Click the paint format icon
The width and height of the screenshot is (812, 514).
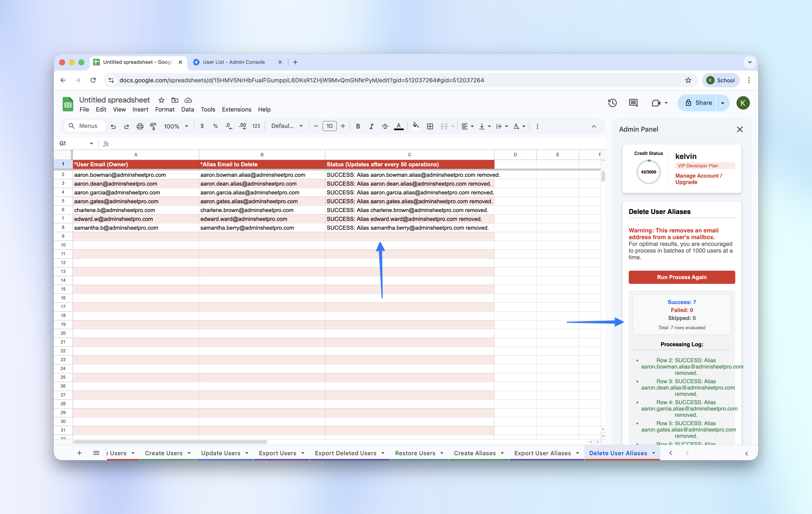pos(153,126)
